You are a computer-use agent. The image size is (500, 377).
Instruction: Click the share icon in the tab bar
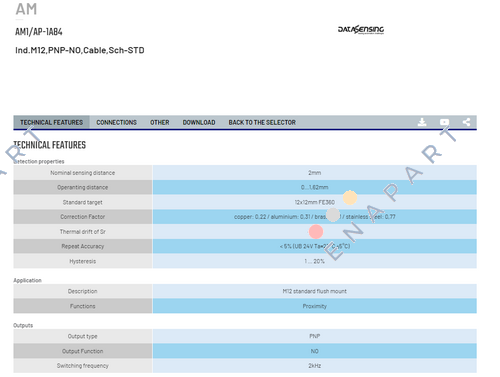[x=466, y=122]
